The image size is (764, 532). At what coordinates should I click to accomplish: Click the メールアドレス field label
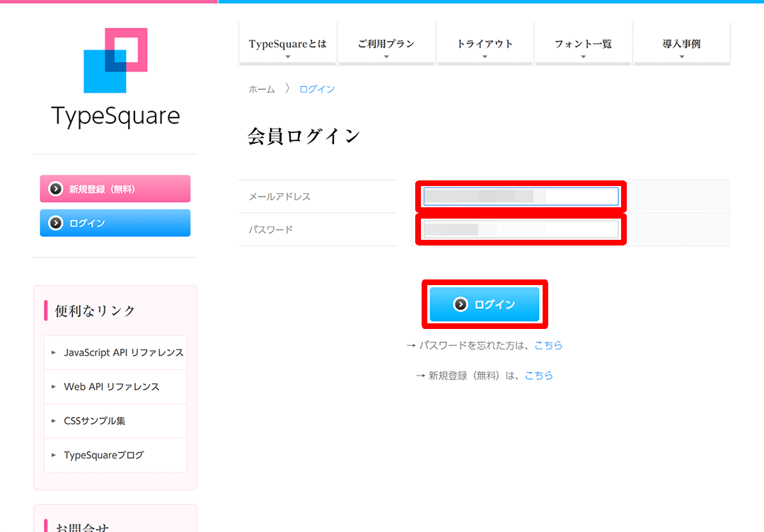coord(279,197)
